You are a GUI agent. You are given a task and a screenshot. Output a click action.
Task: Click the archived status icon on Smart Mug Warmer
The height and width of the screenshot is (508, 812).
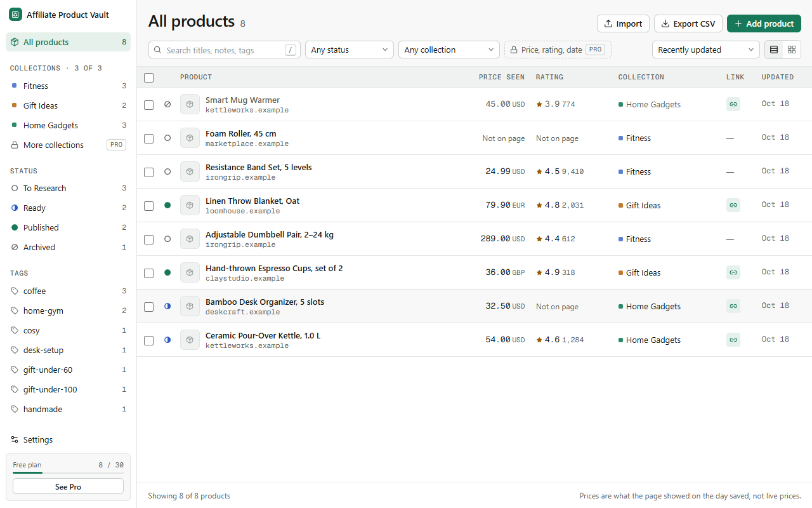167,104
